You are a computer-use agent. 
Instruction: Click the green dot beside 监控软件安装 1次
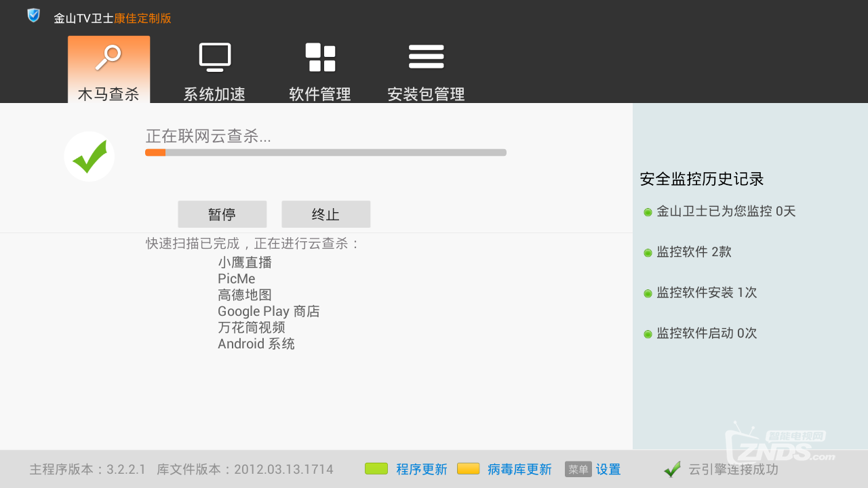(648, 293)
